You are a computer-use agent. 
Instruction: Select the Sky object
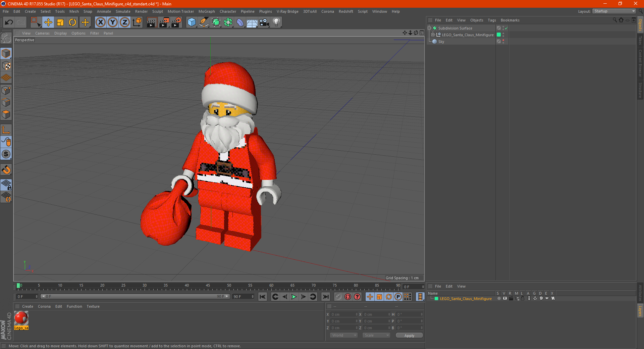[x=441, y=42]
